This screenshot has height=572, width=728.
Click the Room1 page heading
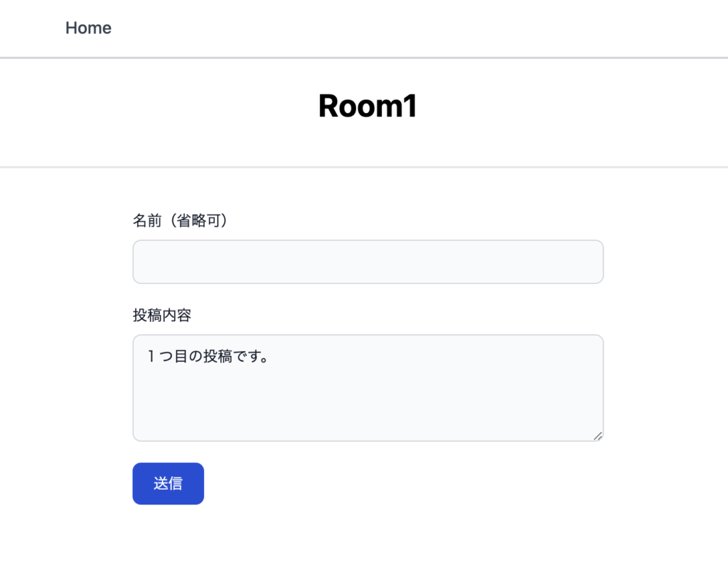pos(367,107)
